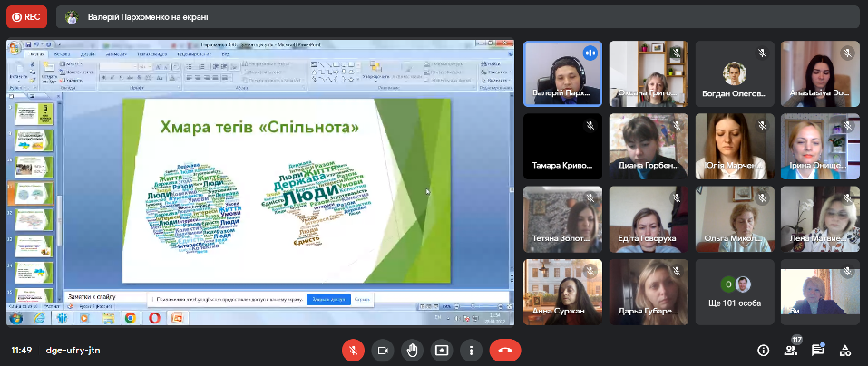Image resolution: width=868 pixels, height=366 pixels.
Task: Click the Present now screen-share icon
Action: [x=441, y=350]
